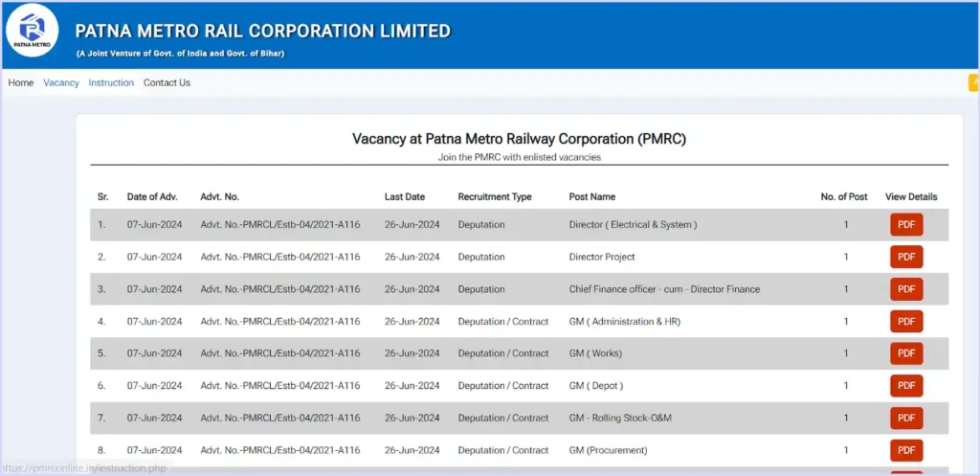Screen dimensions: 980x476
Task: Select 'Director Project' post name
Action: click(602, 257)
